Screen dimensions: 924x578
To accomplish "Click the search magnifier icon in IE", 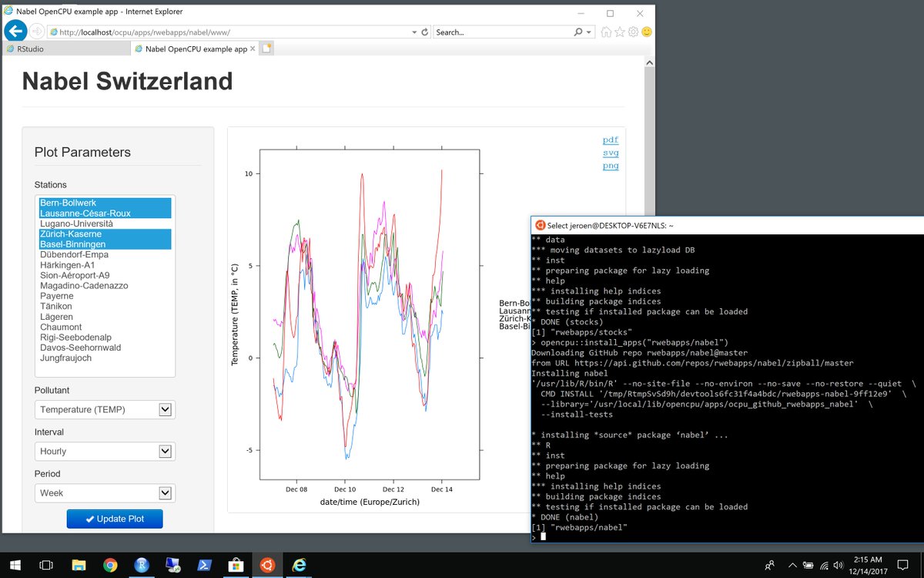I will tap(578, 32).
